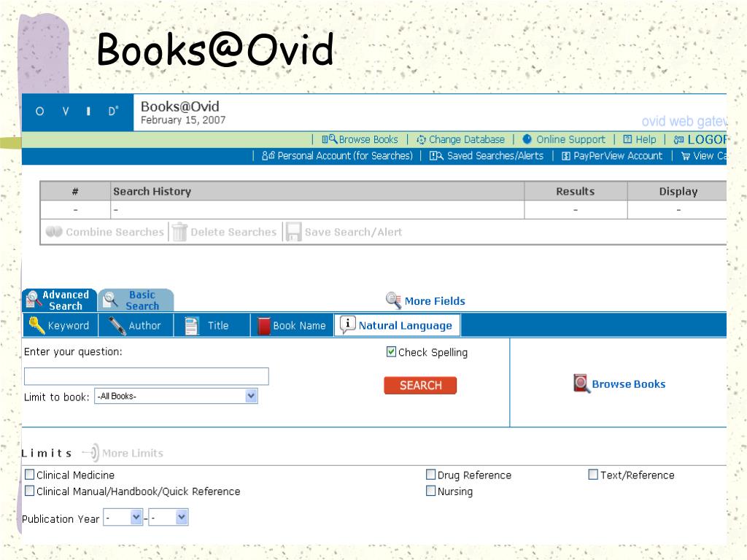This screenshot has height=560, width=747.
Task: Click the More Fields magnifier icon
Action: click(393, 300)
